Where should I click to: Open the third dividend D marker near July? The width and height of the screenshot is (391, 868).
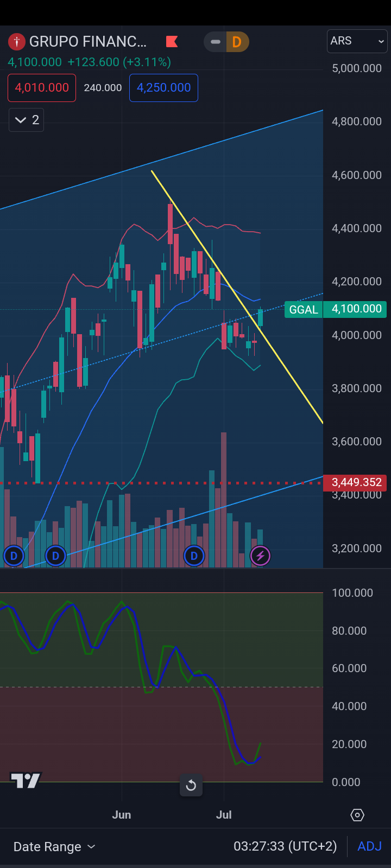pos(194,556)
